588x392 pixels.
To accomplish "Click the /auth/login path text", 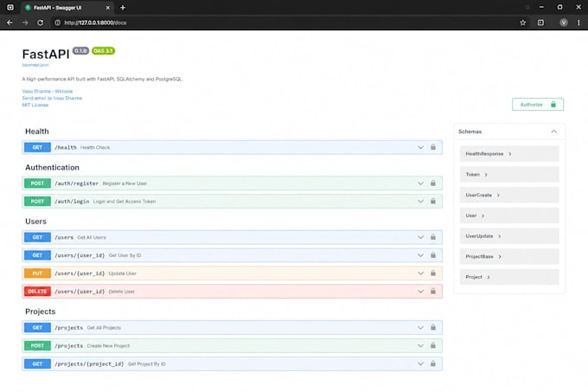I will tap(72, 202).
